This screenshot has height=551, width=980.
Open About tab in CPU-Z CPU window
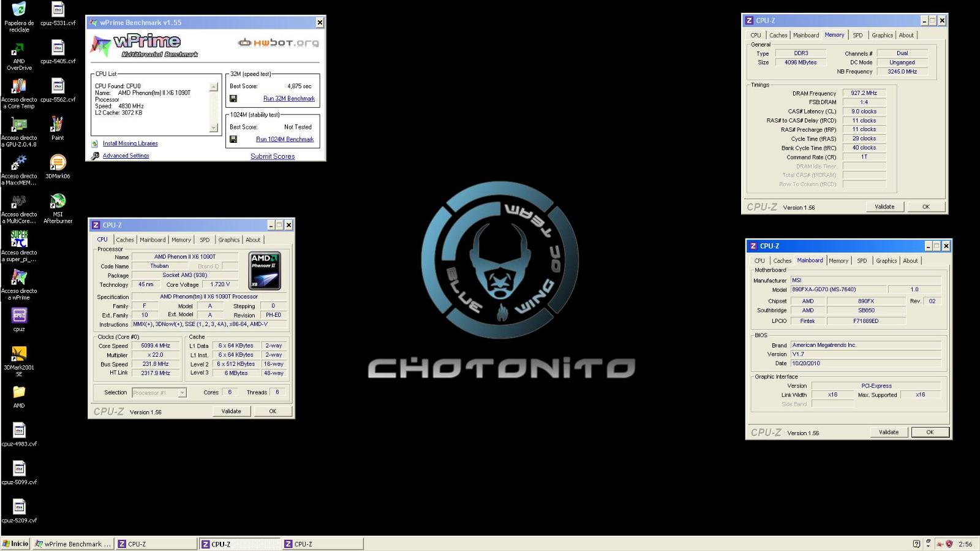tap(253, 240)
